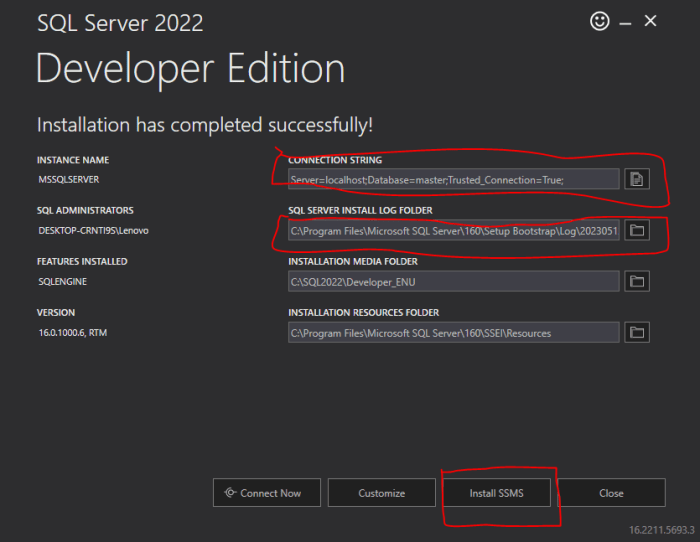Close the installer with the X icon

pos(650,21)
